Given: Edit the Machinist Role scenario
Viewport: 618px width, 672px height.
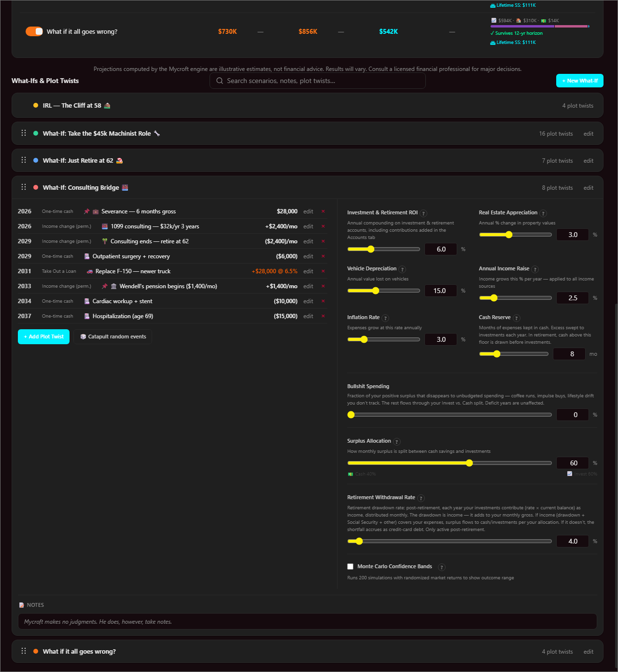Looking at the screenshot, I should tap(588, 134).
